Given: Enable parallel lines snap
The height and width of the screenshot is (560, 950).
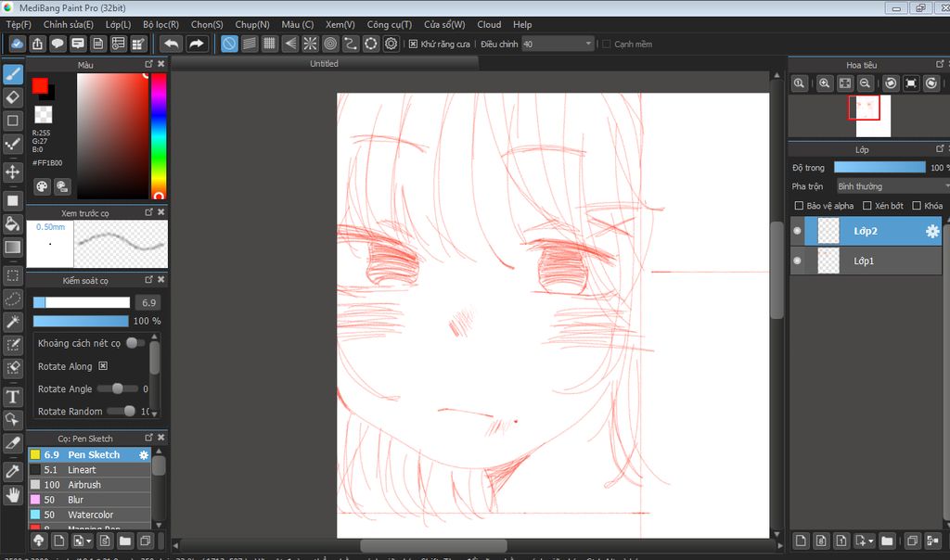Looking at the screenshot, I should pos(250,44).
